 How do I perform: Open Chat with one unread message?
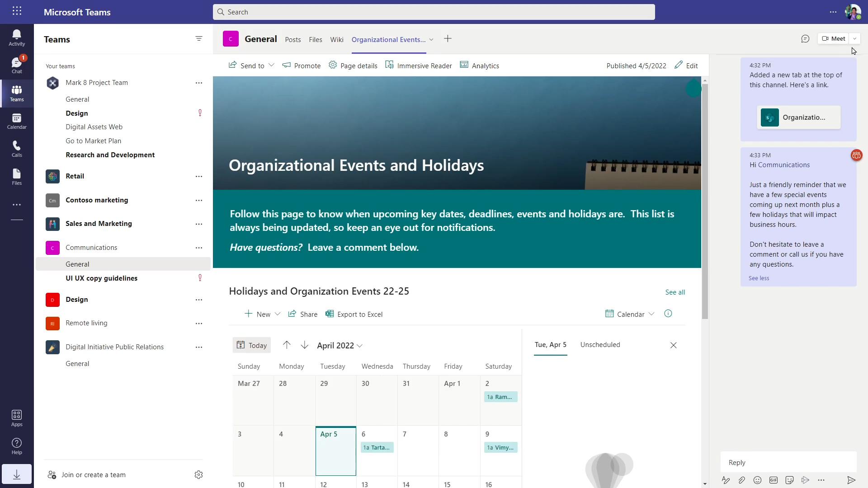pos(17,66)
